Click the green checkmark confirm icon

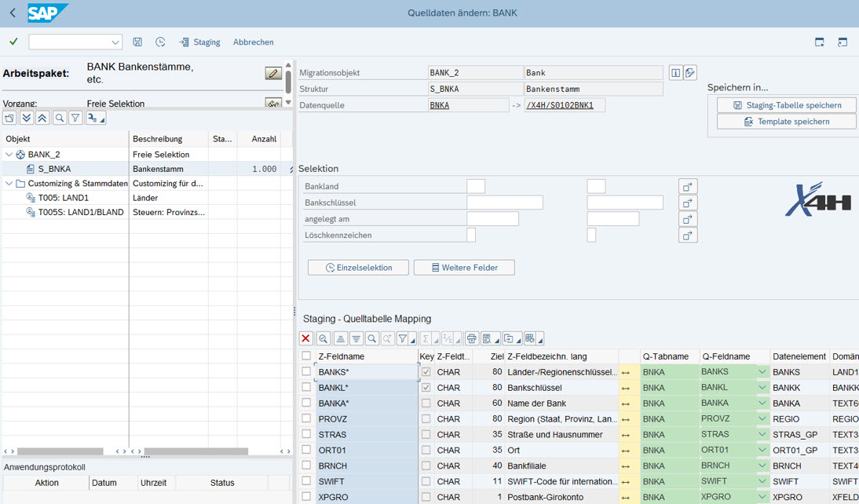click(x=13, y=42)
